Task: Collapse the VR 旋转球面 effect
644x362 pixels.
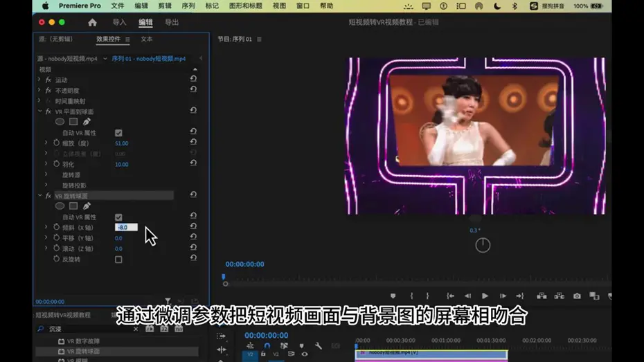Action: click(40, 195)
